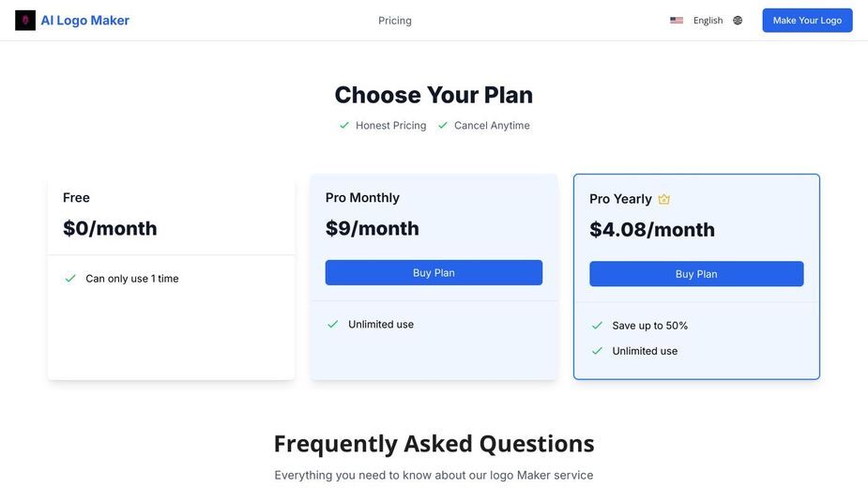
Task: Click the checkmark next to Honest Pricing
Action: click(344, 125)
